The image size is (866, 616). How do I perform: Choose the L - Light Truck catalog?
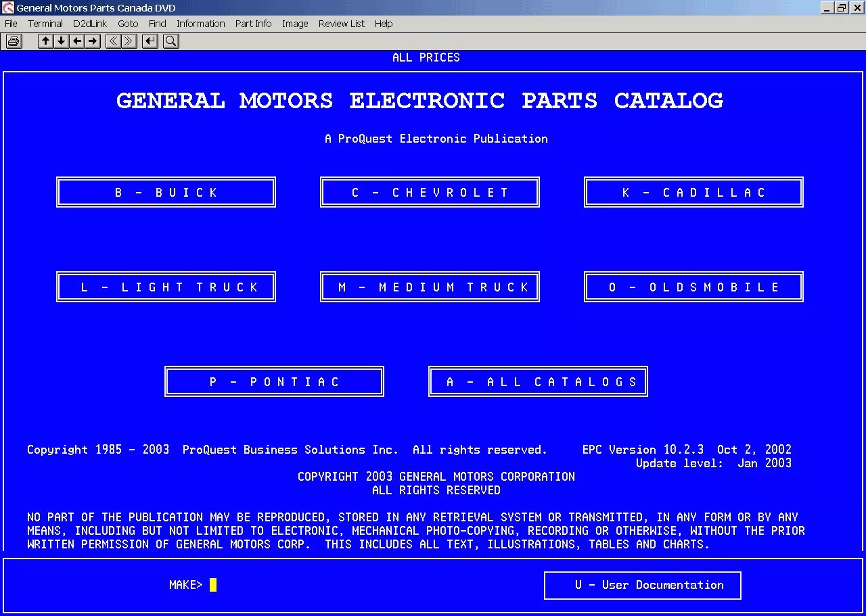pyautogui.click(x=166, y=287)
